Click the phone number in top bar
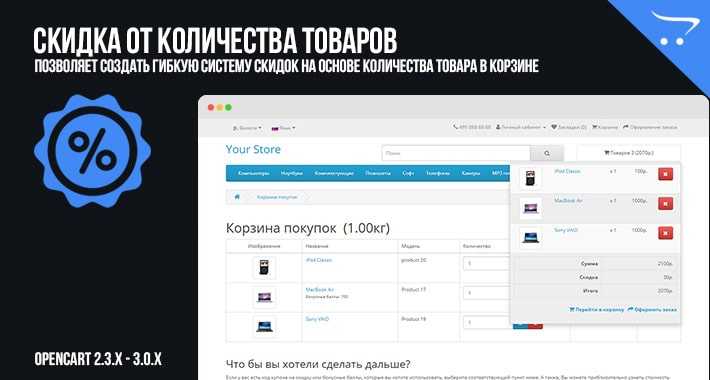710x380 pixels. tap(472, 127)
